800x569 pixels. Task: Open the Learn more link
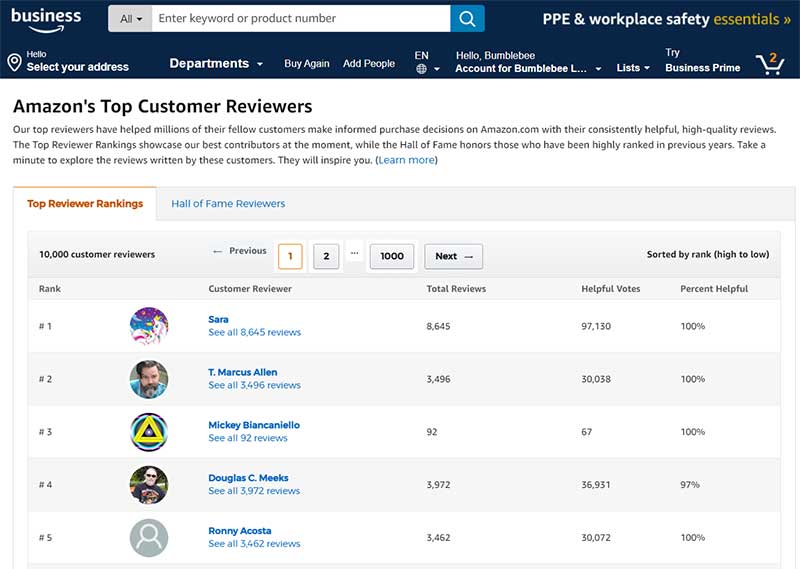coord(407,160)
